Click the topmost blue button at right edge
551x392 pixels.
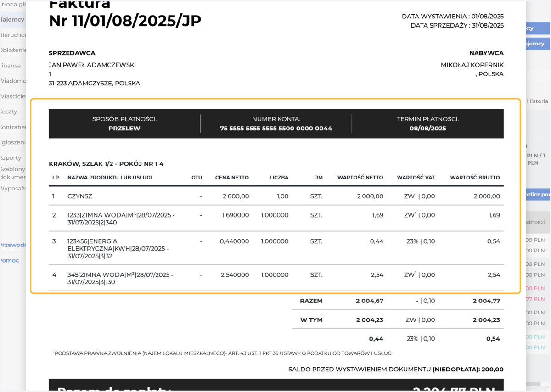coord(538,28)
